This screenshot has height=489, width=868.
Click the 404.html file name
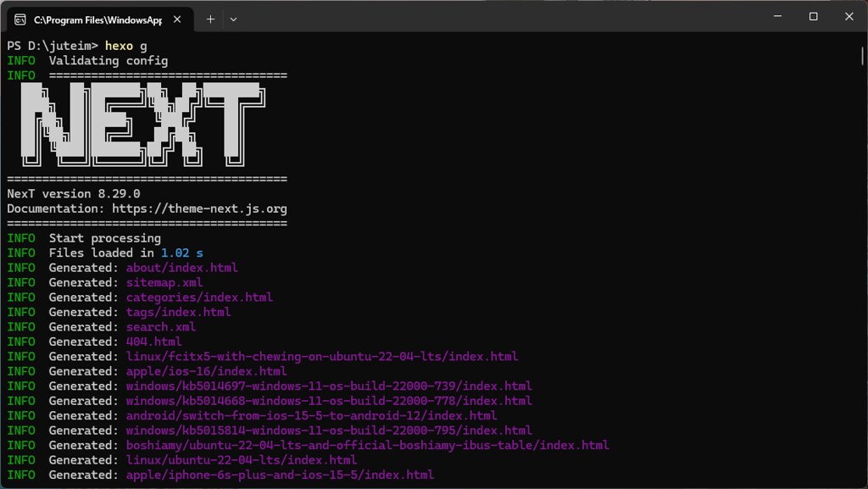pyautogui.click(x=154, y=342)
